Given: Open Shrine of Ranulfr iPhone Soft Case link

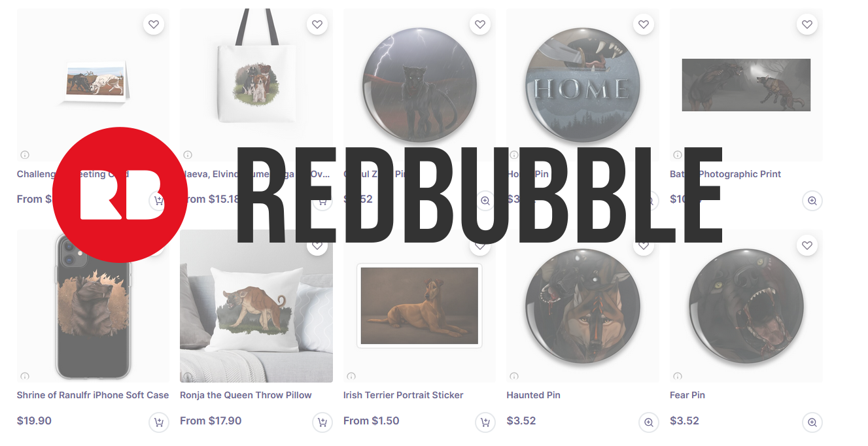Looking at the screenshot, I should 93,395.
